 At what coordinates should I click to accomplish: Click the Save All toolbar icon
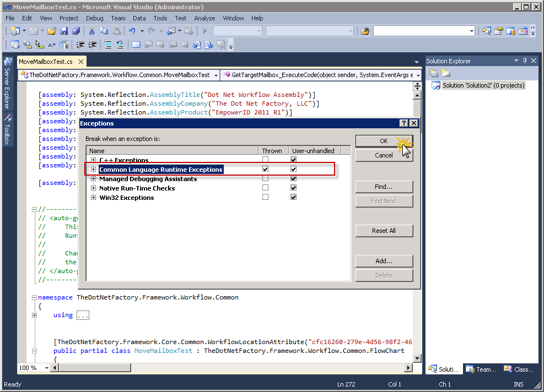76,31
